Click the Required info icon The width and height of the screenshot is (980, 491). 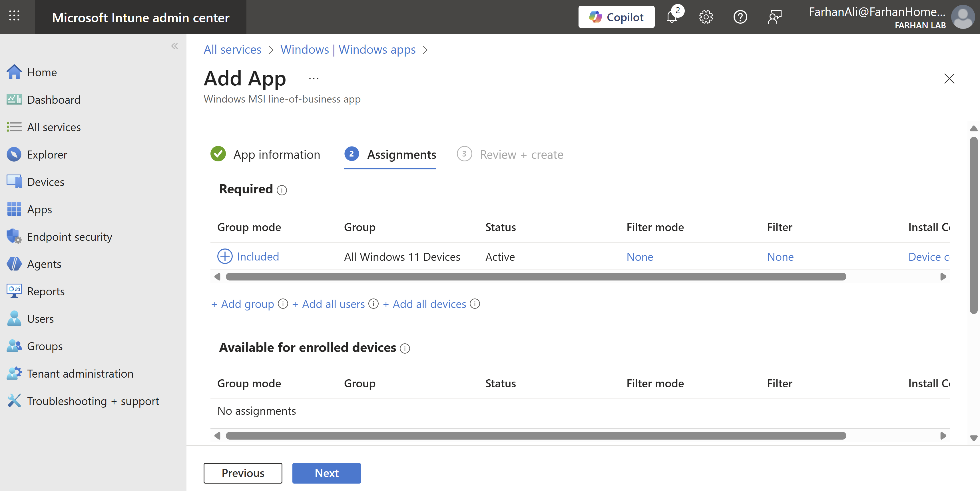pos(282,190)
